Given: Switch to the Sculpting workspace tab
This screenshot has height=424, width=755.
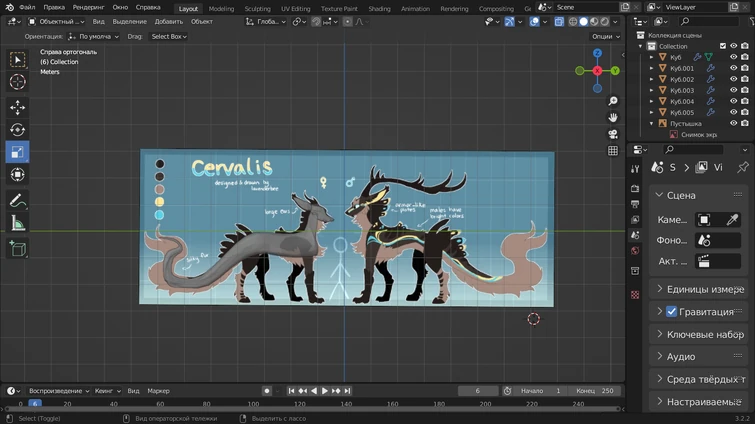Looking at the screenshot, I should pyautogui.click(x=257, y=8).
